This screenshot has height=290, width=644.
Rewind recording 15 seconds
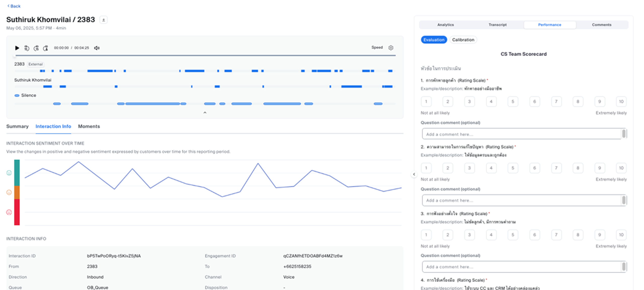pos(27,48)
